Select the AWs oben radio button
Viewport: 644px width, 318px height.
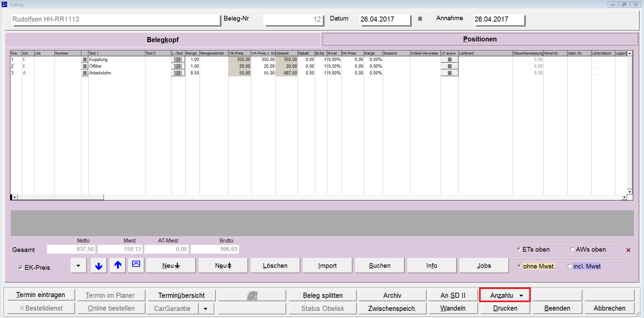pos(572,249)
